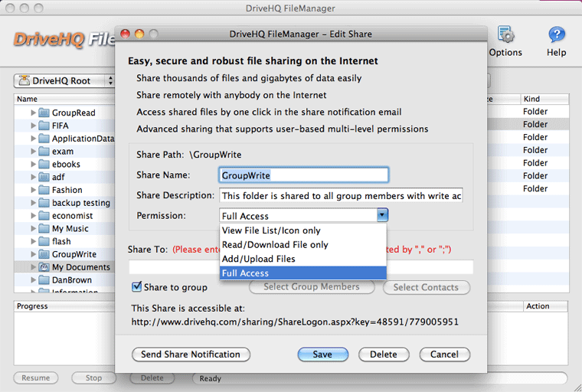
Task: Choose Full Access in permission list
Action: [303, 273]
